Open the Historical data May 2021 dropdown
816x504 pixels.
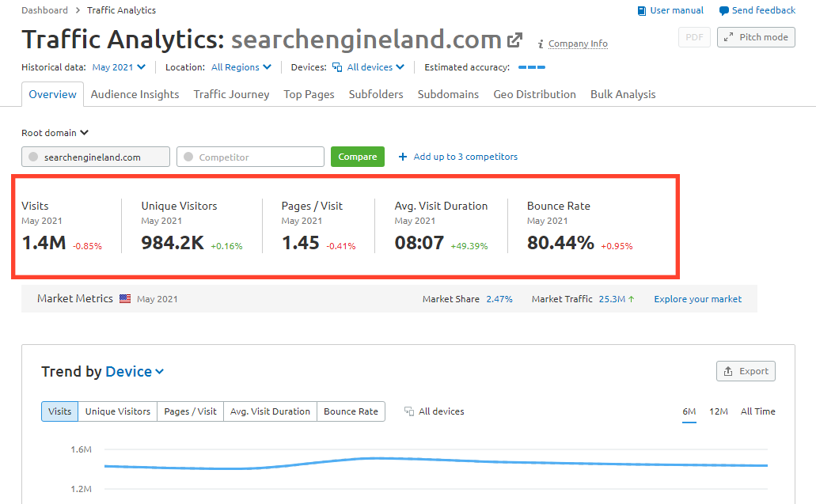119,67
